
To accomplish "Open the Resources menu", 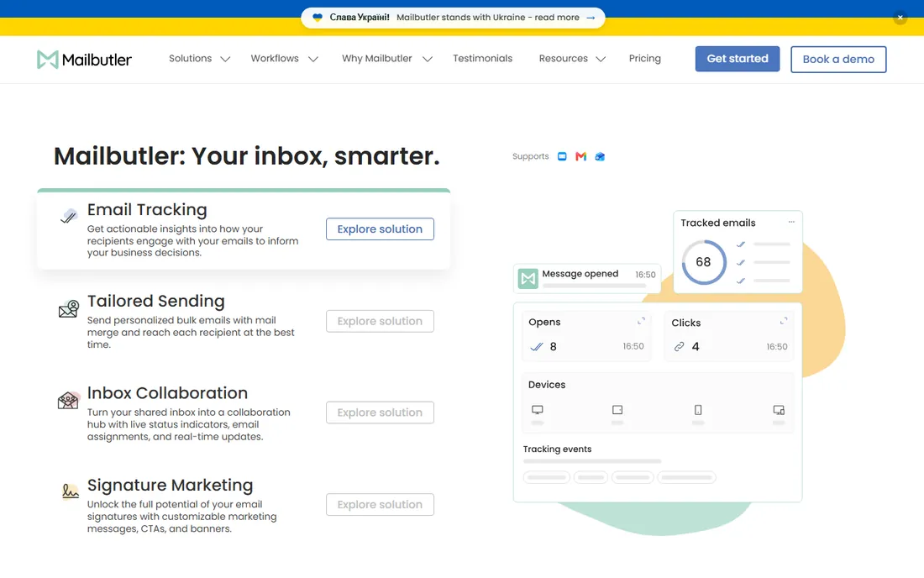I will (x=564, y=58).
